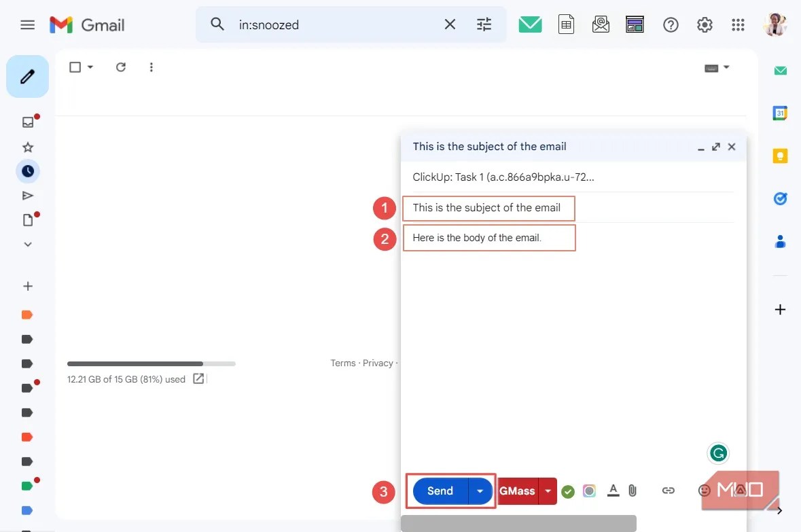The width and height of the screenshot is (801, 532).
Task: Open the Grammarly assistant icon
Action: point(718,453)
